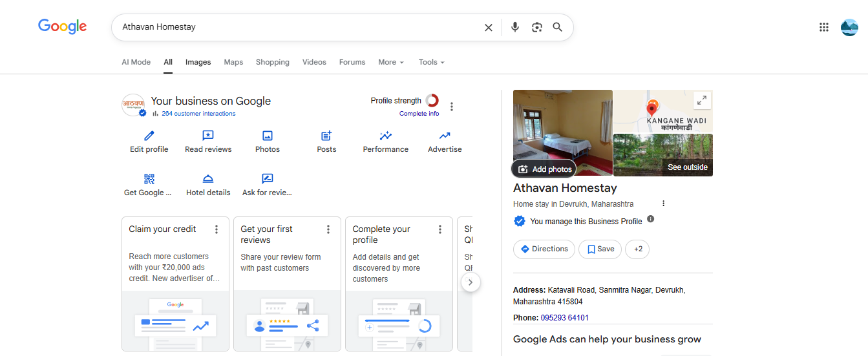Open the Photos icon button
This screenshot has height=356, width=868.
tap(268, 136)
